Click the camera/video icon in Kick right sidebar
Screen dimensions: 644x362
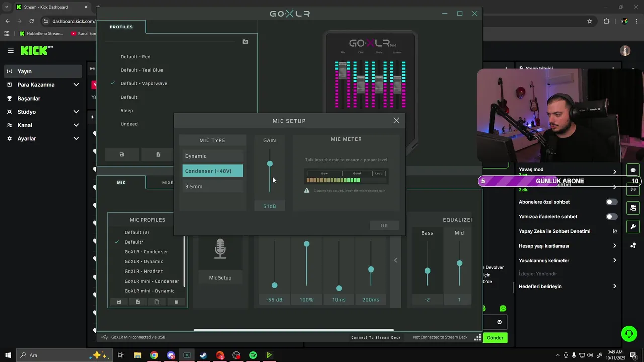pos(633,208)
